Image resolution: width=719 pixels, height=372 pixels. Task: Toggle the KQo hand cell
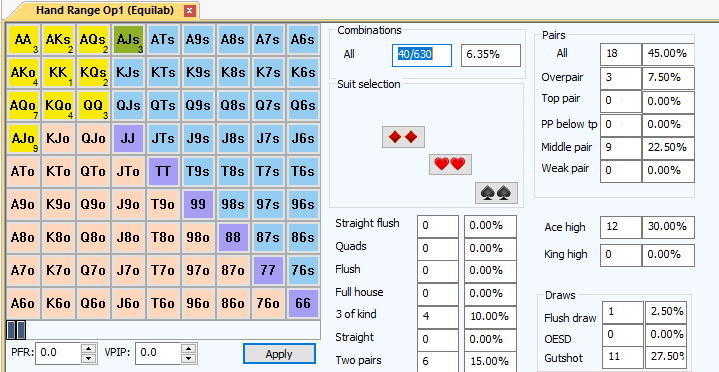[x=58, y=105]
